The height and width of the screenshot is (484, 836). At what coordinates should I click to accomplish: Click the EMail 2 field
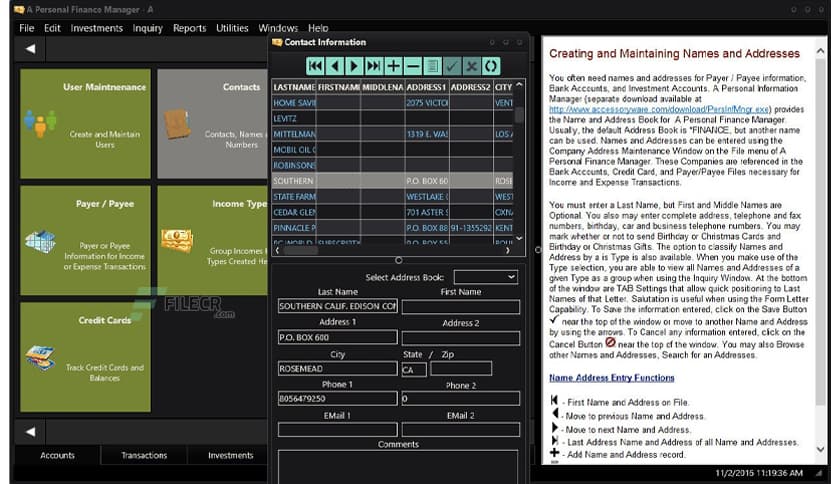pyautogui.click(x=461, y=429)
